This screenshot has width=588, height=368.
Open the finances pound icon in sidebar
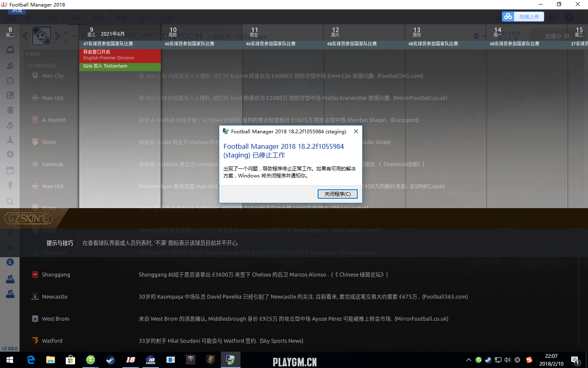[10, 262]
